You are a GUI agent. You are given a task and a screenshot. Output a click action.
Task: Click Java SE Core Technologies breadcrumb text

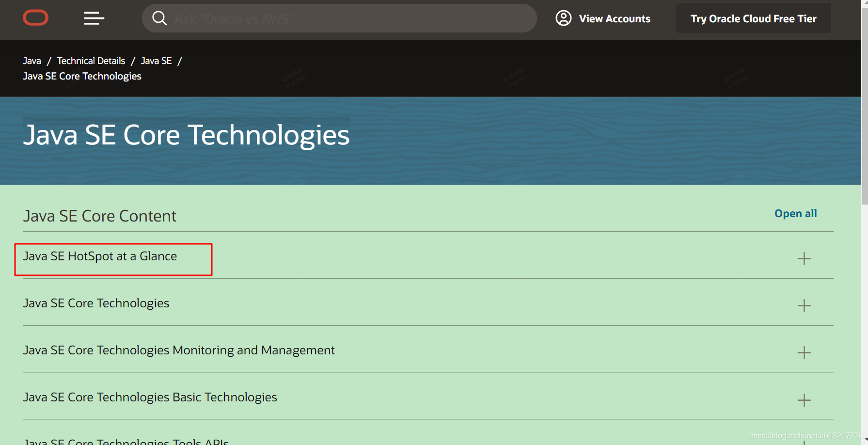82,76
